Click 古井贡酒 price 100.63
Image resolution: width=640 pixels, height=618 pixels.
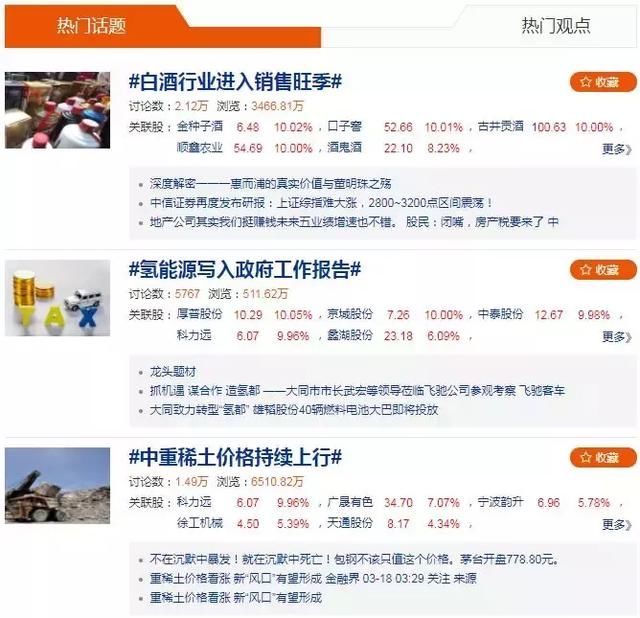[x=549, y=127]
